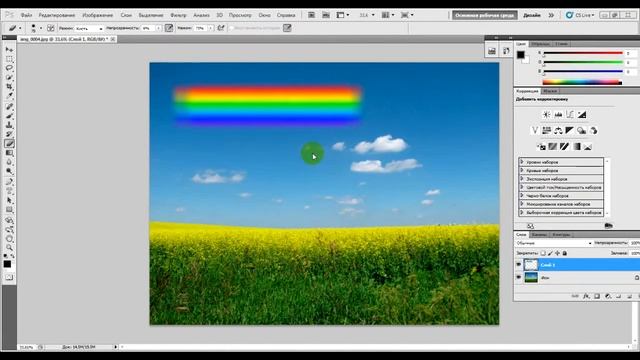Expand Кривые наборов presets

[522, 171]
